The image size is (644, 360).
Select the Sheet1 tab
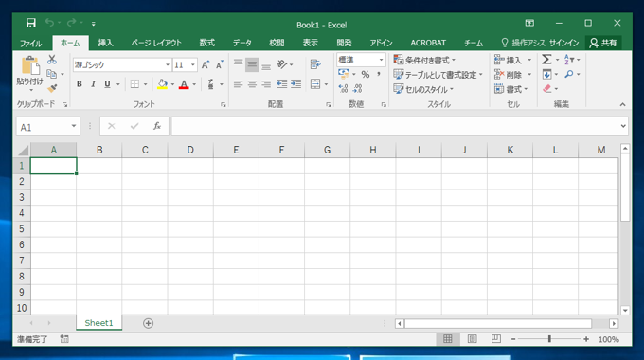[x=99, y=323]
